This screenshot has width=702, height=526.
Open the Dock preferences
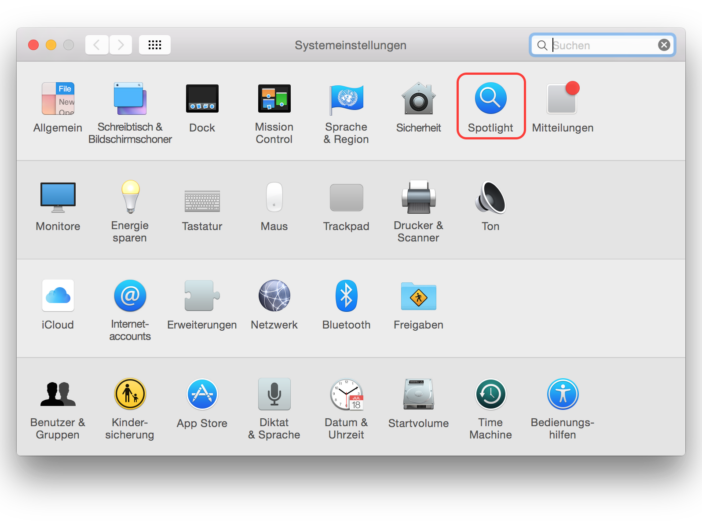[202, 107]
